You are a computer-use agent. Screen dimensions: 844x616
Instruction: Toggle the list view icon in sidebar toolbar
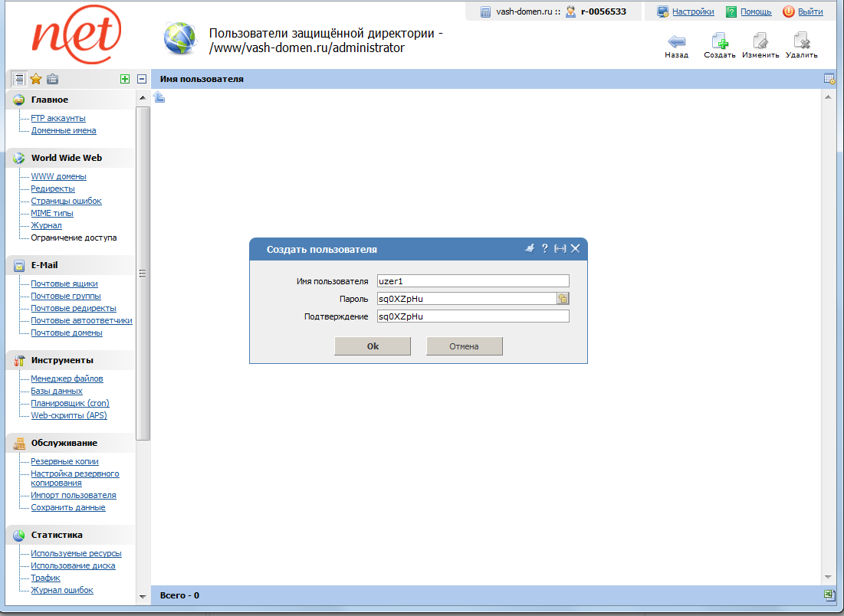17,78
